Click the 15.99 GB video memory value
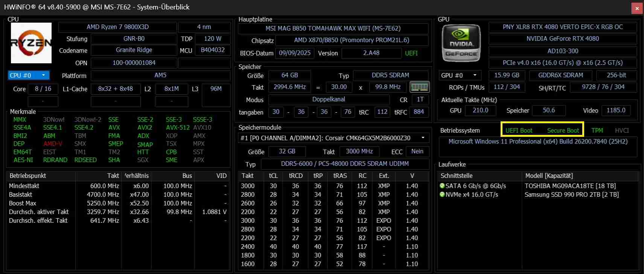This screenshot has height=274, width=644. [507, 75]
